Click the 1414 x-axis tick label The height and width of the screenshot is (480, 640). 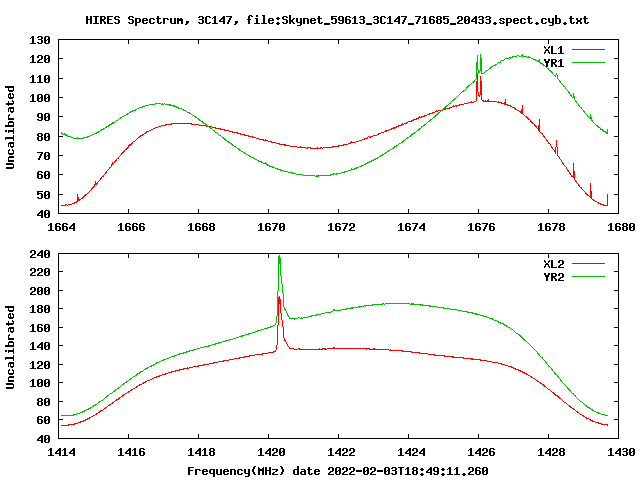[x=61, y=452]
